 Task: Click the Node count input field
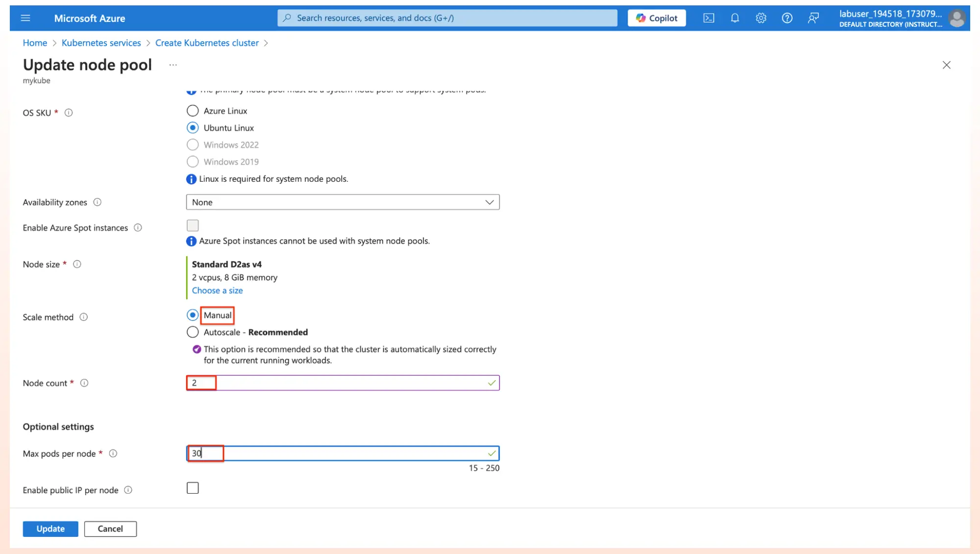tap(343, 383)
